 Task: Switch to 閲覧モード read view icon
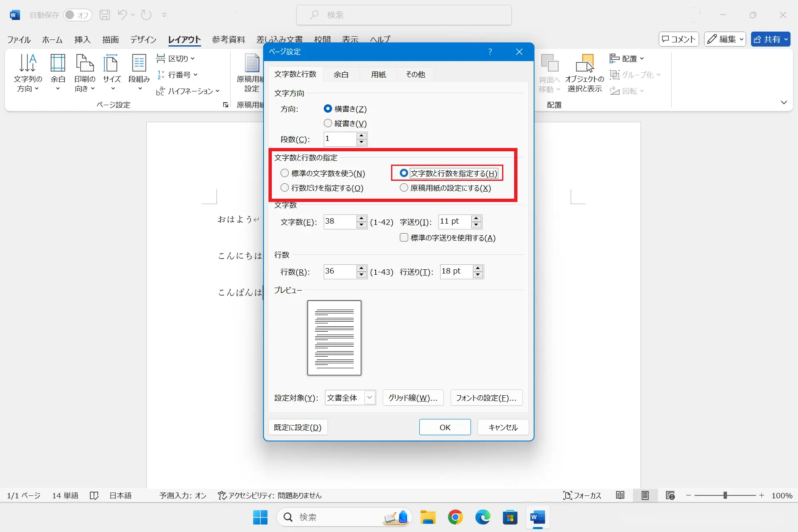click(620, 495)
